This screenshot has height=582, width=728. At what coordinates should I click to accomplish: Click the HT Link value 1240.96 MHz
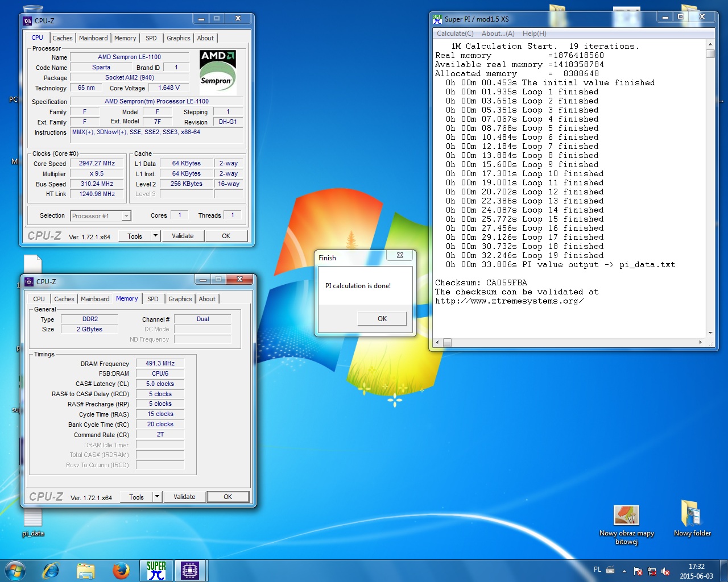[97, 194]
